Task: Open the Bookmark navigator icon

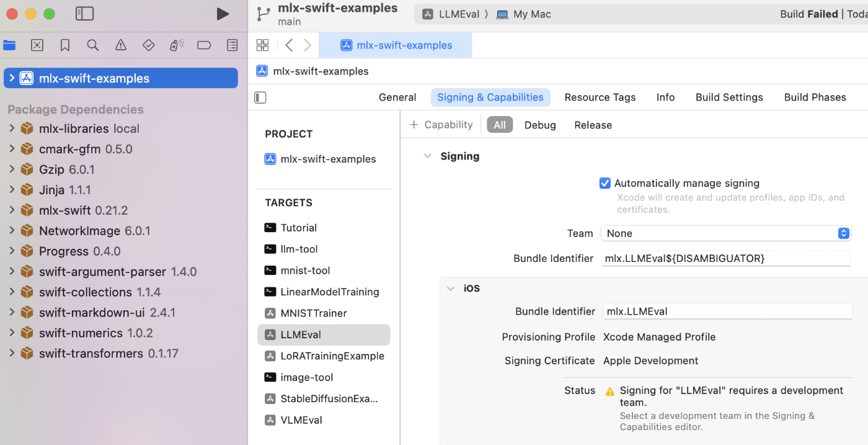Action: click(x=65, y=45)
